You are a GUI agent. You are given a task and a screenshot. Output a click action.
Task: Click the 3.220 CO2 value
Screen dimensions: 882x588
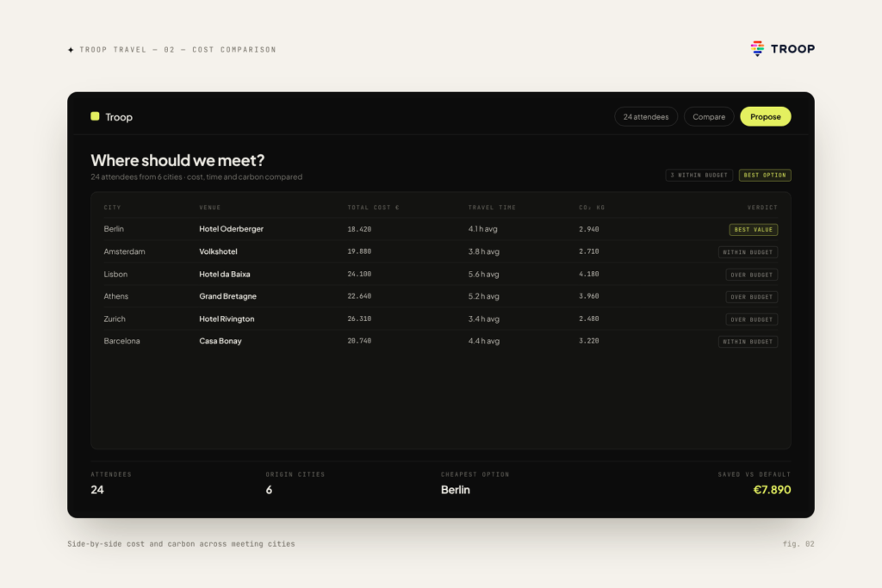pos(589,341)
